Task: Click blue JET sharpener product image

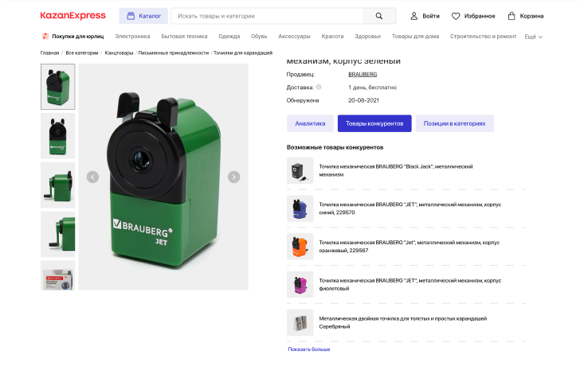Action: pos(300,209)
